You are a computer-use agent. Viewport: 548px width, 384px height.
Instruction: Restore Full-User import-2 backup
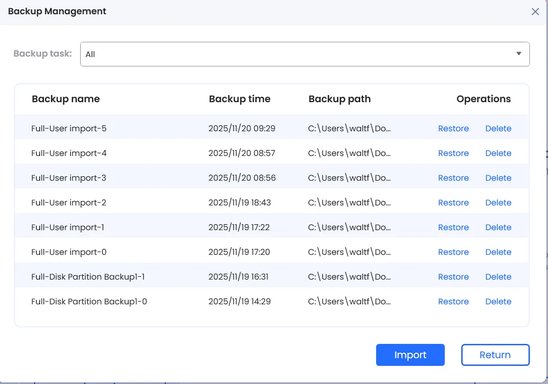(x=453, y=203)
